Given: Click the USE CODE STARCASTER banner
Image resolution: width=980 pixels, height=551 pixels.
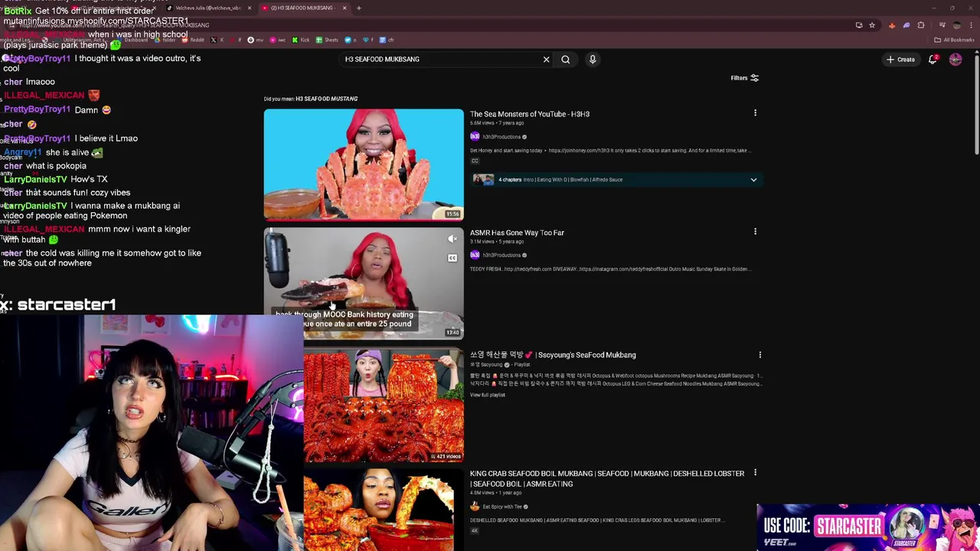Looking at the screenshot, I should [x=867, y=527].
